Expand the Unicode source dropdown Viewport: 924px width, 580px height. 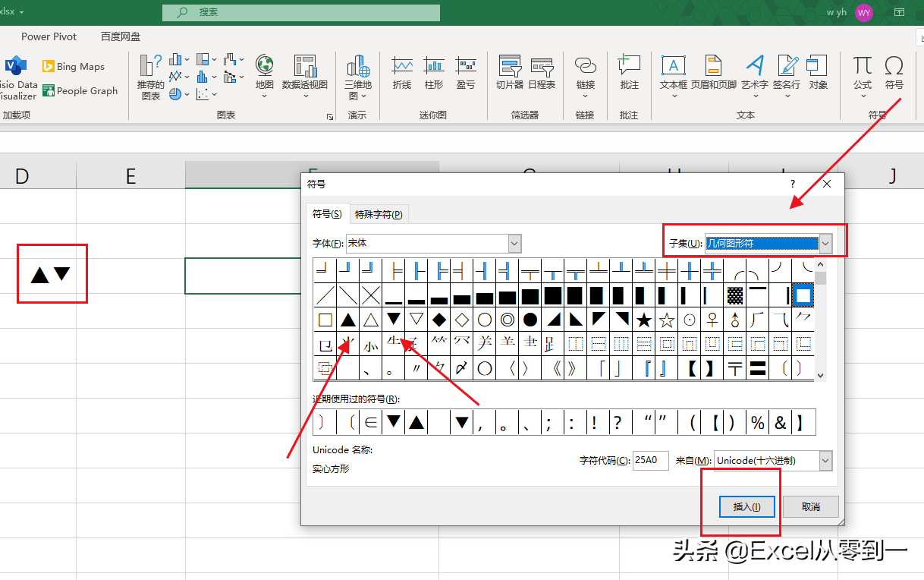tap(825, 461)
